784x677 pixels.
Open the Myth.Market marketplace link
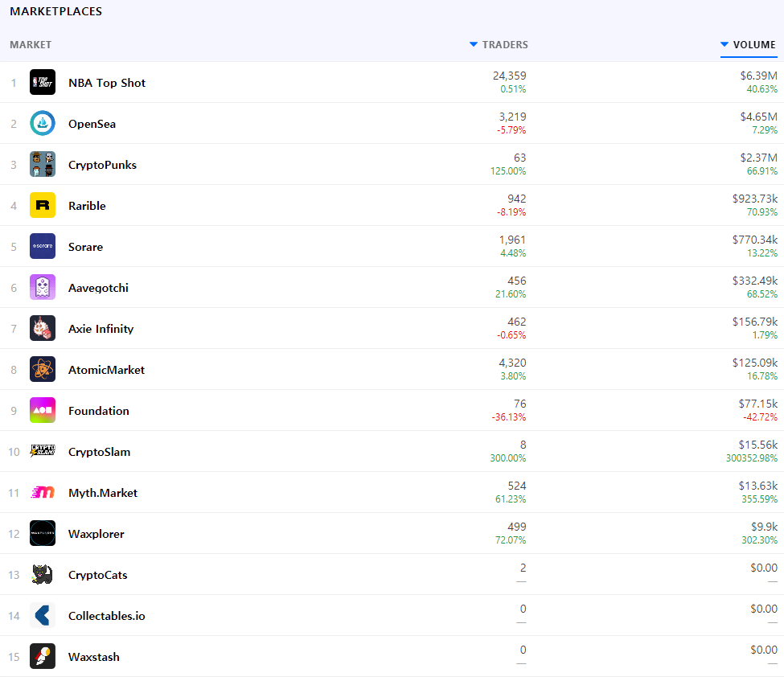103,493
